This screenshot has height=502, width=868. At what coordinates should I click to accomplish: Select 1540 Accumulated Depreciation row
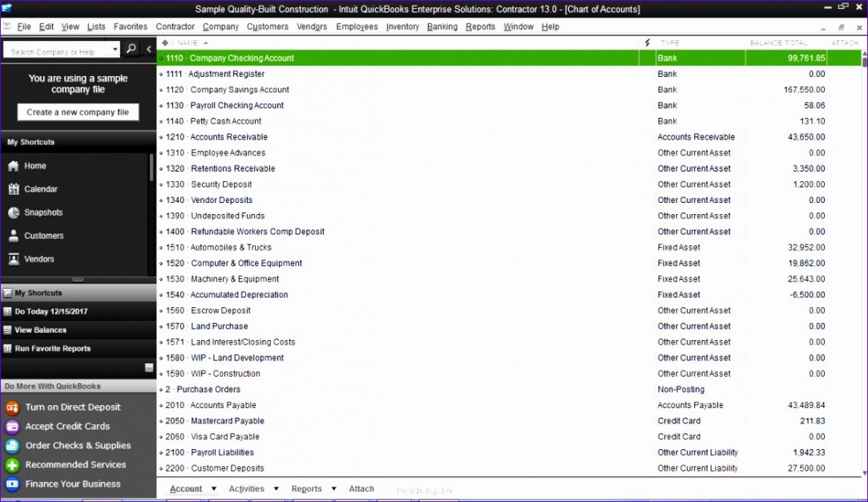click(509, 295)
